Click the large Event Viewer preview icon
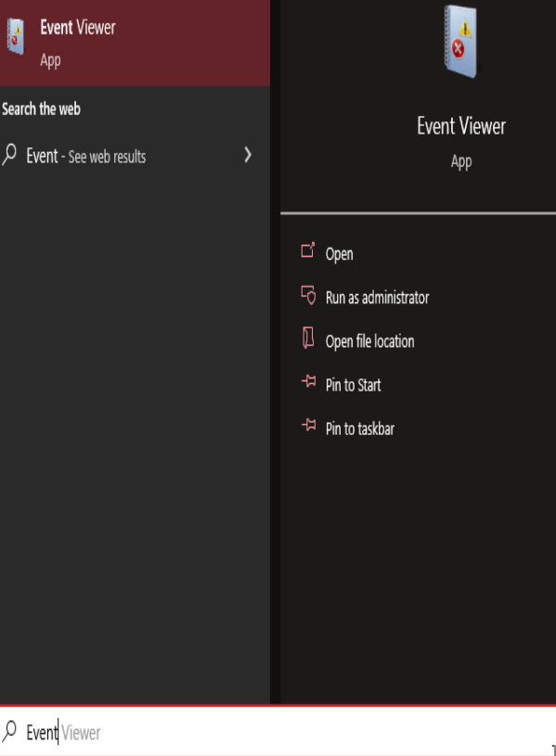The width and height of the screenshot is (556, 756). 461,42
